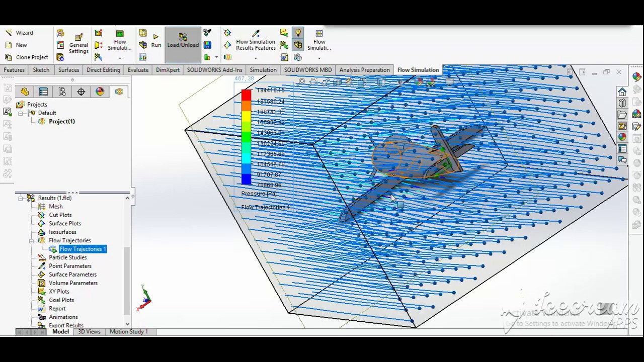Open the ConfigurationManager tab icon

tap(62, 92)
